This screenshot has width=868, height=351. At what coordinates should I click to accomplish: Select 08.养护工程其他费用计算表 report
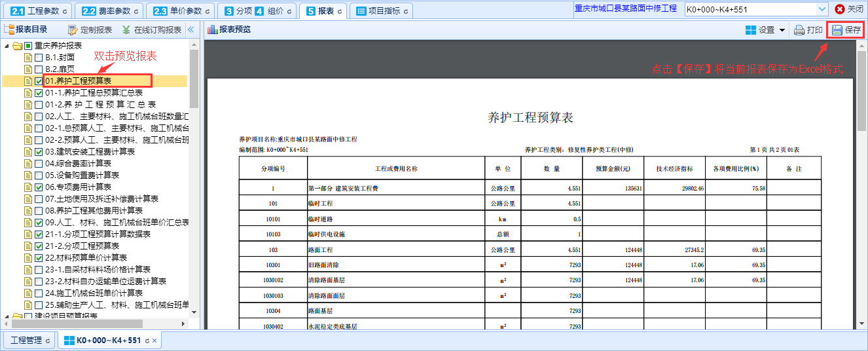pos(94,211)
